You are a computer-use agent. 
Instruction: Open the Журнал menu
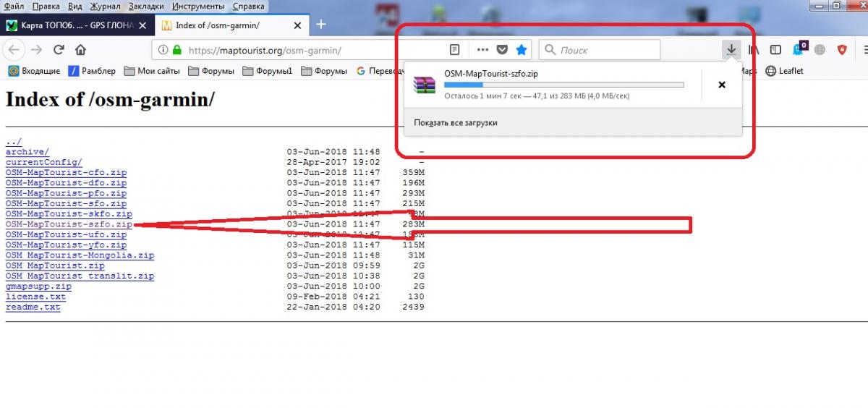[106, 6]
